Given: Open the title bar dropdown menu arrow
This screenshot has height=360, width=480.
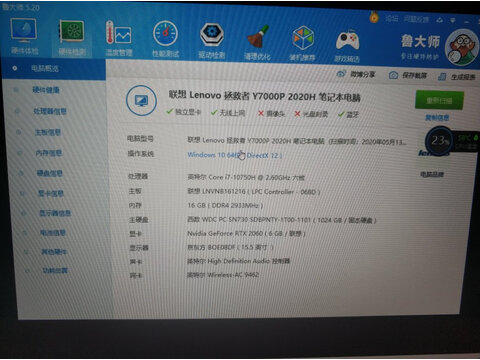Looking at the screenshot, I should [x=452, y=21].
